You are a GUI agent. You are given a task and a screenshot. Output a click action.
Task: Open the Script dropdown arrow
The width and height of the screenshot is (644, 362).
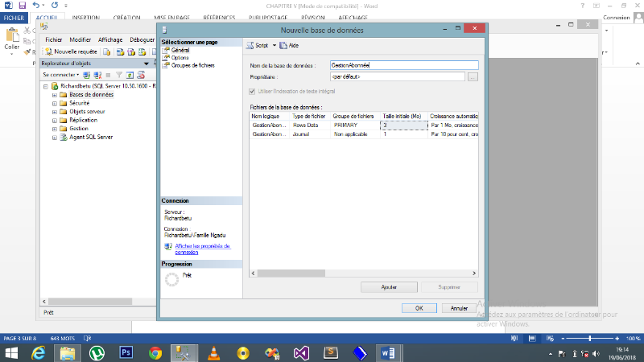pyautogui.click(x=275, y=46)
